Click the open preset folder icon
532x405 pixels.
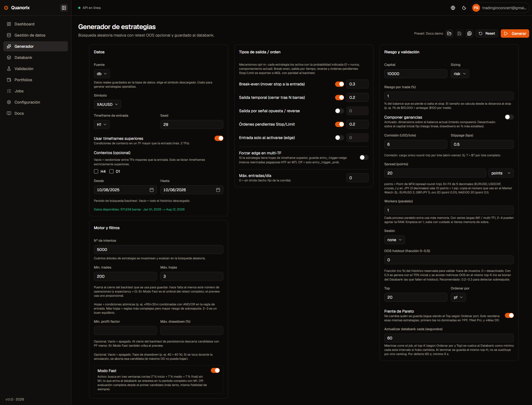click(x=449, y=33)
